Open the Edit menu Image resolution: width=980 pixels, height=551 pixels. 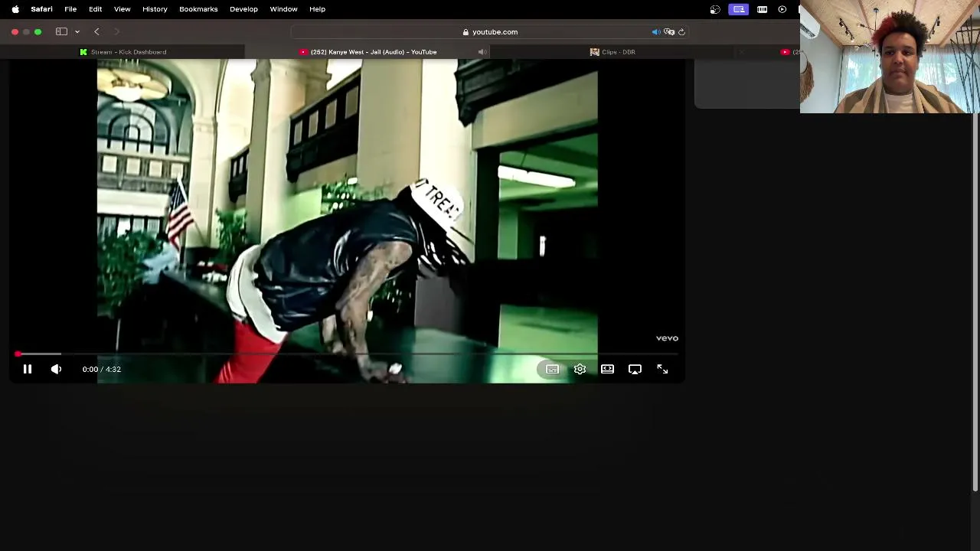point(95,9)
